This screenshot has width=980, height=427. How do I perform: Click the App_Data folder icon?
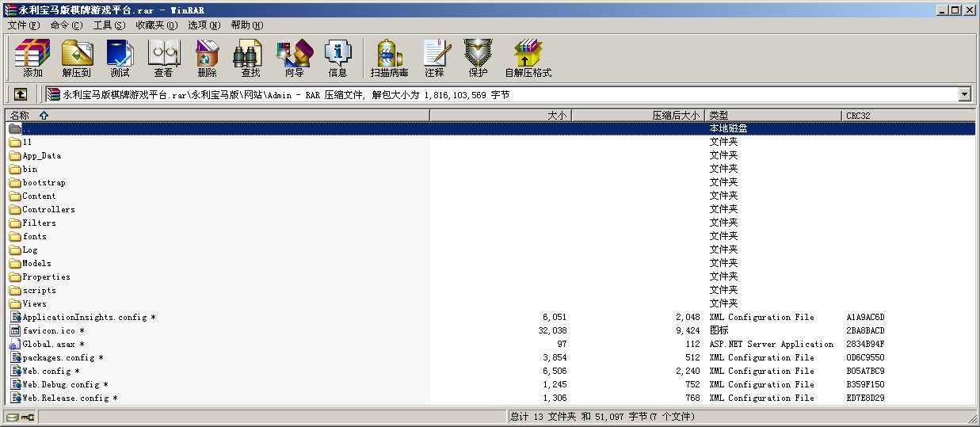click(15, 155)
